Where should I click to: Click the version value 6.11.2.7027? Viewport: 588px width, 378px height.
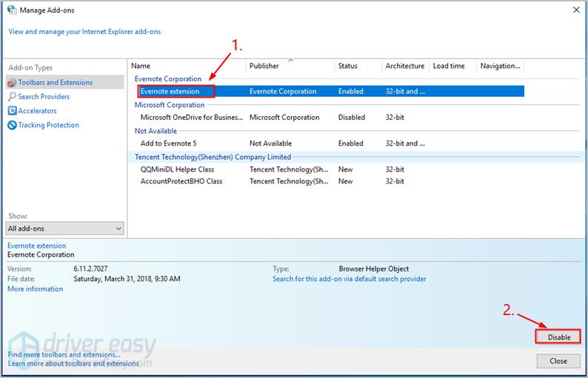(90, 269)
